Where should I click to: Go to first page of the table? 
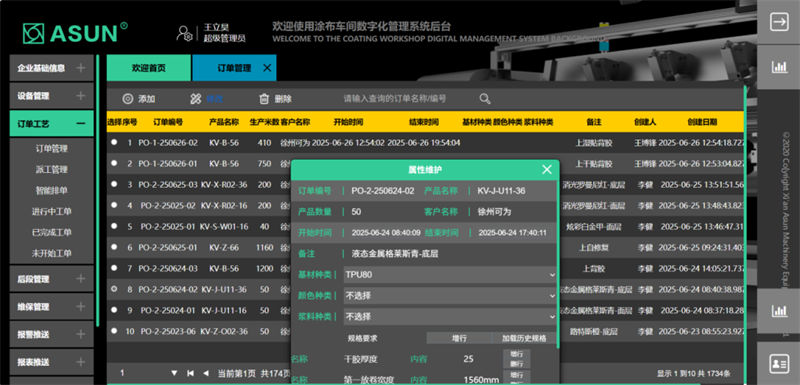(190, 373)
